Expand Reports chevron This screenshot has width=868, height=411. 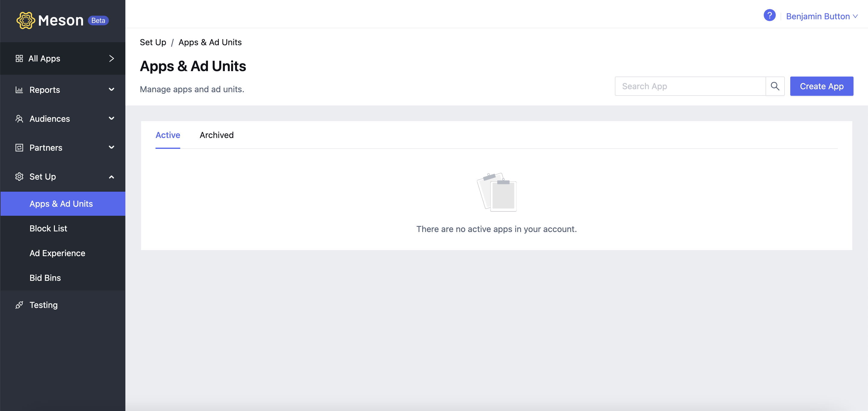[x=112, y=89]
